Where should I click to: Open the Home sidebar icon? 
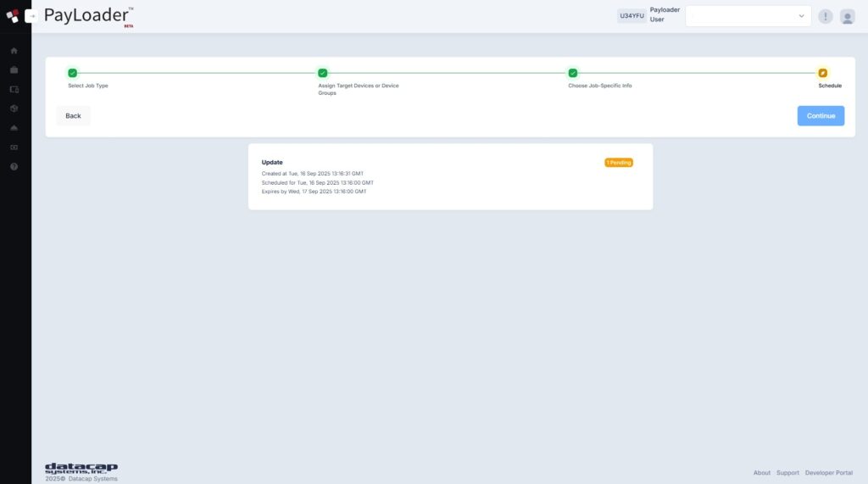14,51
